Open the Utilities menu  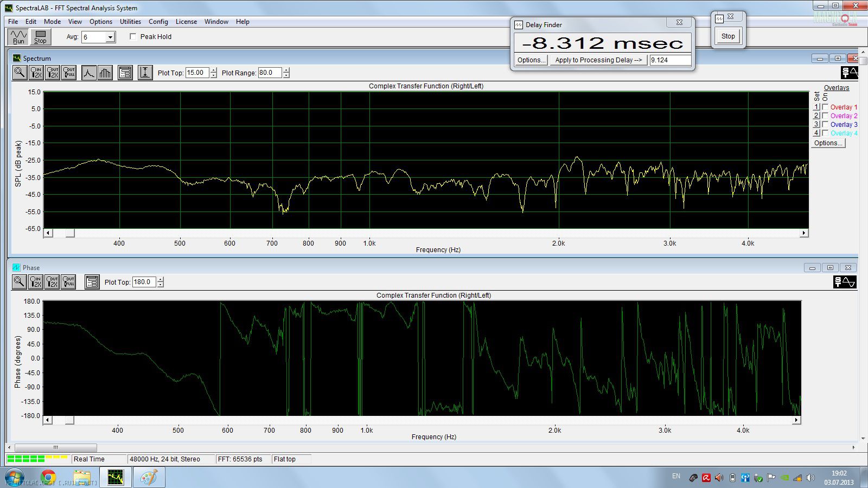pos(130,22)
